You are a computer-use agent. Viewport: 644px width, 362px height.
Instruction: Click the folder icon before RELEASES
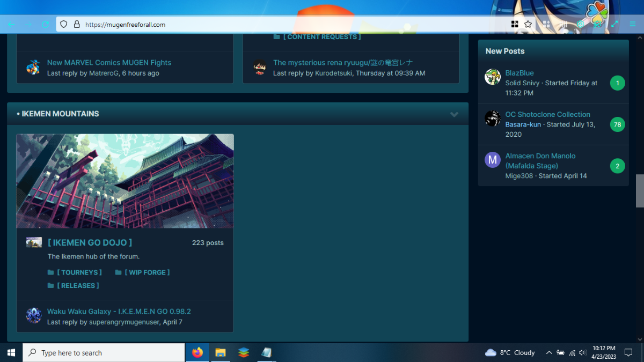(51, 286)
